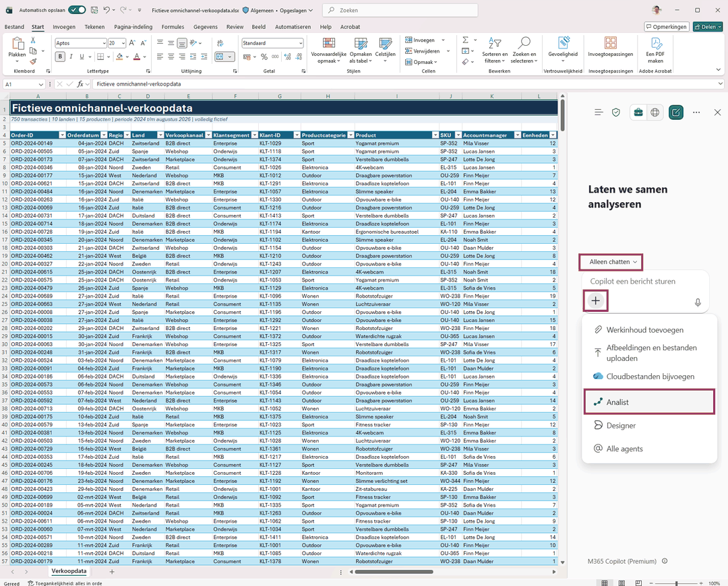The width and height of the screenshot is (728, 586).
Task: Choose Werkinhoud toevoegen
Action: (x=649, y=330)
